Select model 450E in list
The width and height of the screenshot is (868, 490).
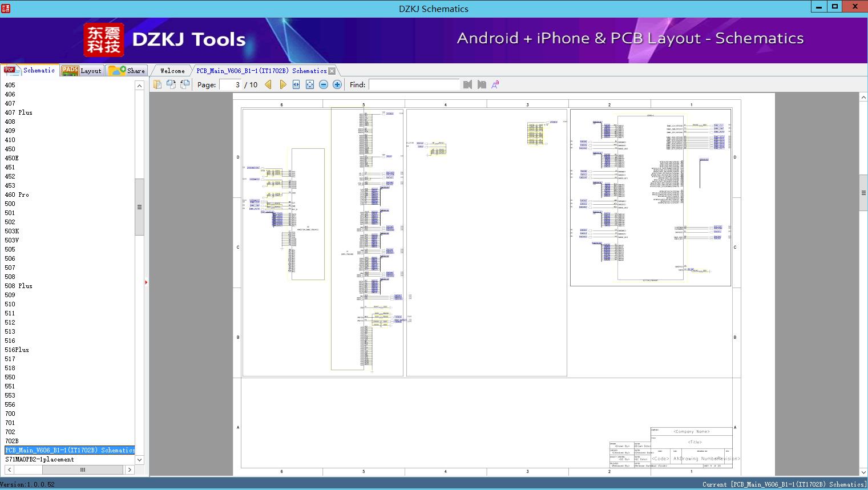click(x=12, y=158)
